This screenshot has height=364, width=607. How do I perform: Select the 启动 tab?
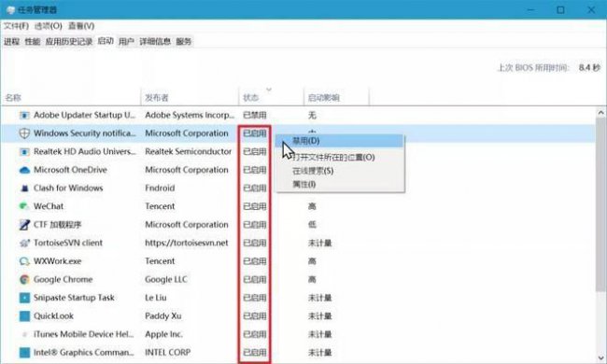pyautogui.click(x=106, y=41)
